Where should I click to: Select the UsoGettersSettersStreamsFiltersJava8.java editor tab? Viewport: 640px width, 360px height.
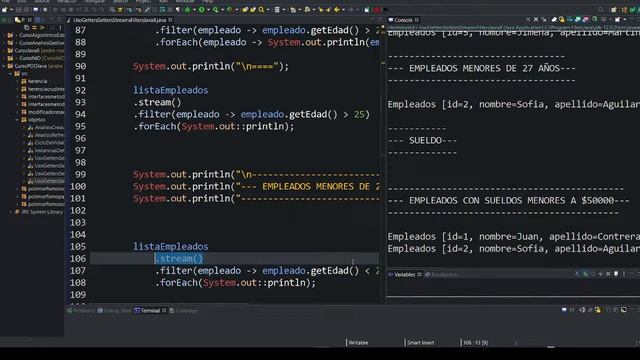[119, 20]
